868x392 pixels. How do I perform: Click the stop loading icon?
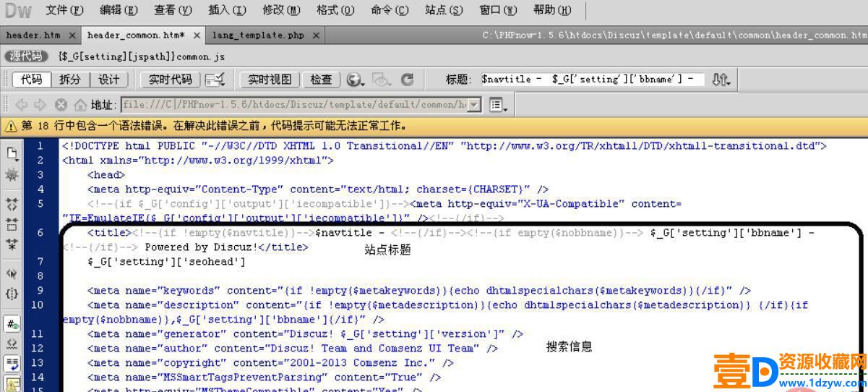(61, 105)
